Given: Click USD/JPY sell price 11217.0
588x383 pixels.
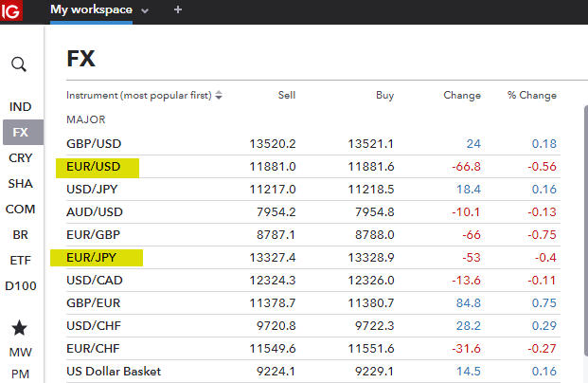Looking at the screenshot, I should 273,190.
